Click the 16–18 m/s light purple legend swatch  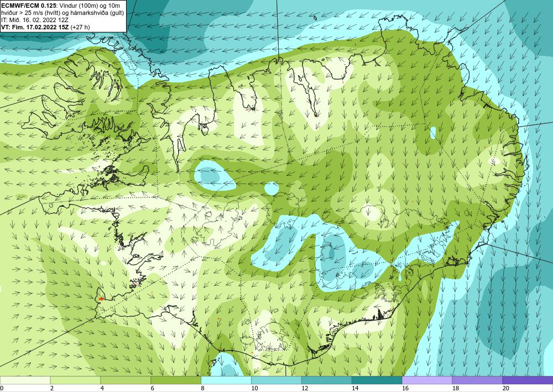(x=427, y=380)
